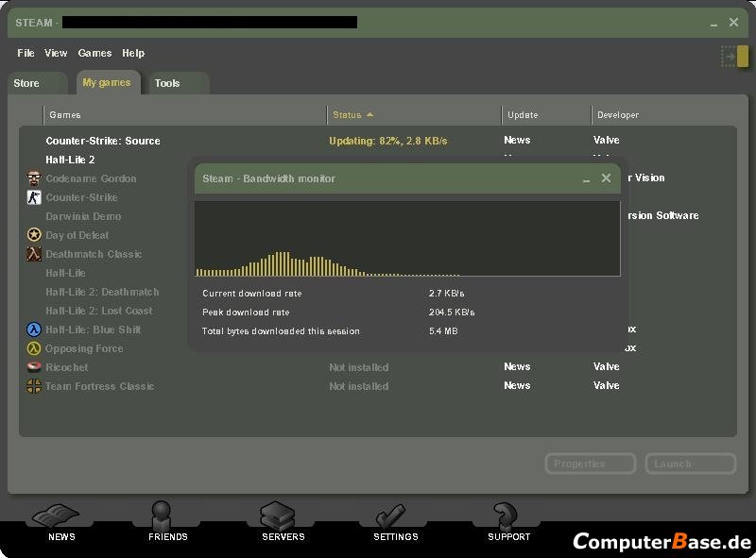The width and height of the screenshot is (756, 558).
Task: Click the Counter-Strike game icon
Action: [34, 197]
